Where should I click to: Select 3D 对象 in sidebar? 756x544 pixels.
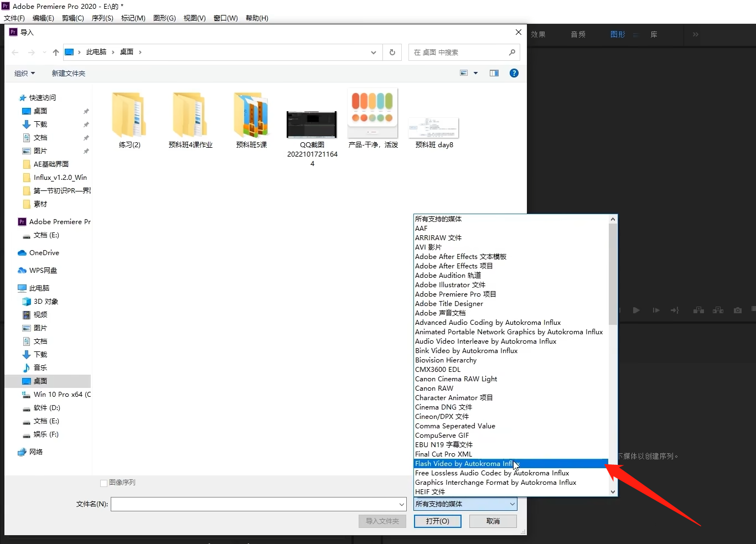click(x=46, y=302)
